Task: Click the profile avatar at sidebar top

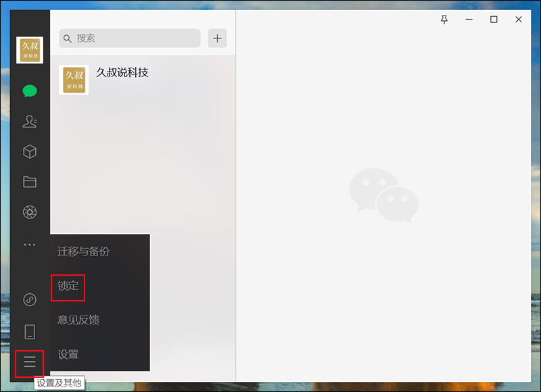Action: click(x=29, y=49)
